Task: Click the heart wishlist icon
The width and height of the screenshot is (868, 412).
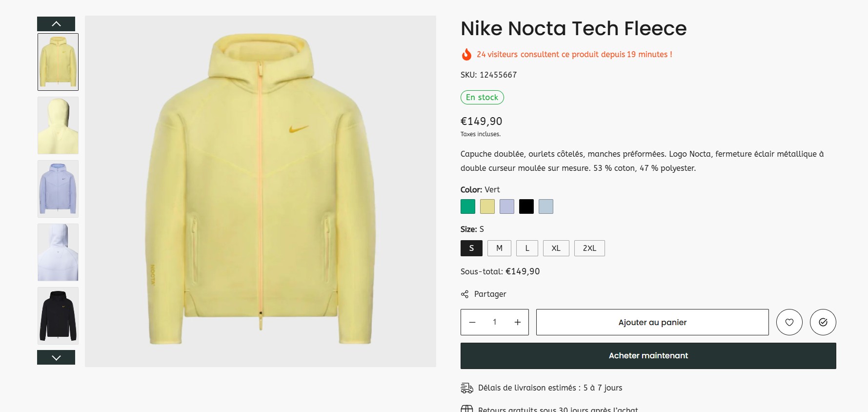Action: click(789, 322)
